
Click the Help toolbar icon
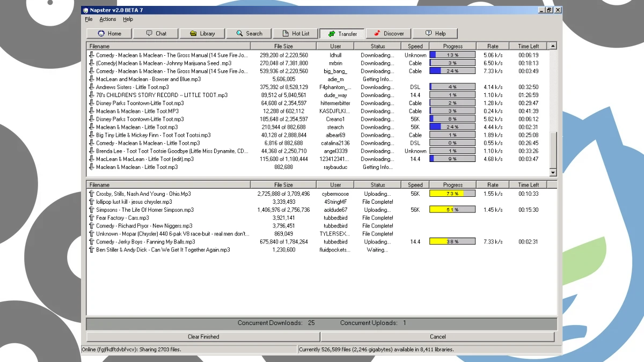click(428, 34)
